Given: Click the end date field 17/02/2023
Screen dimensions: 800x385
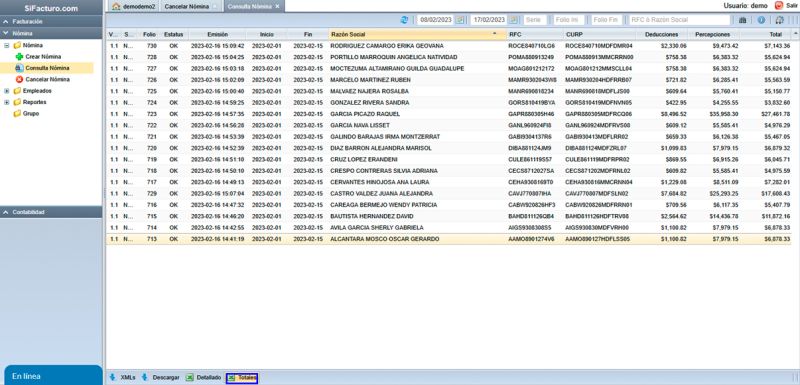Looking at the screenshot, I should pyautogui.click(x=489, y=20).
